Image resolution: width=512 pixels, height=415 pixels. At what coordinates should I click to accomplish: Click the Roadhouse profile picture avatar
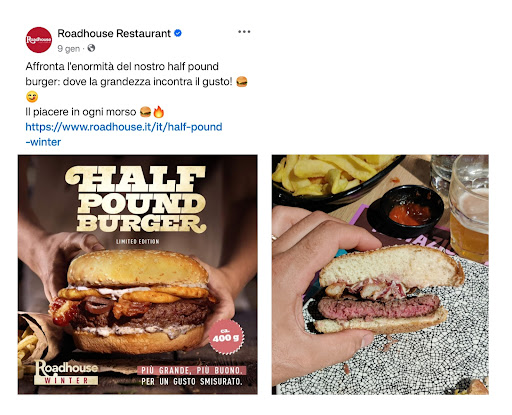point(39,40)
